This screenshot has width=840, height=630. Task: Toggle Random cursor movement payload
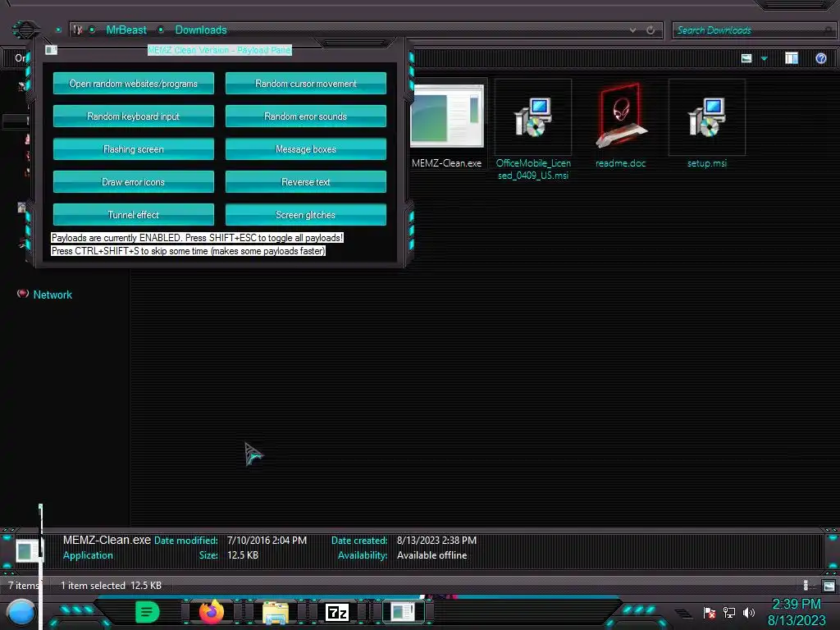306,84
